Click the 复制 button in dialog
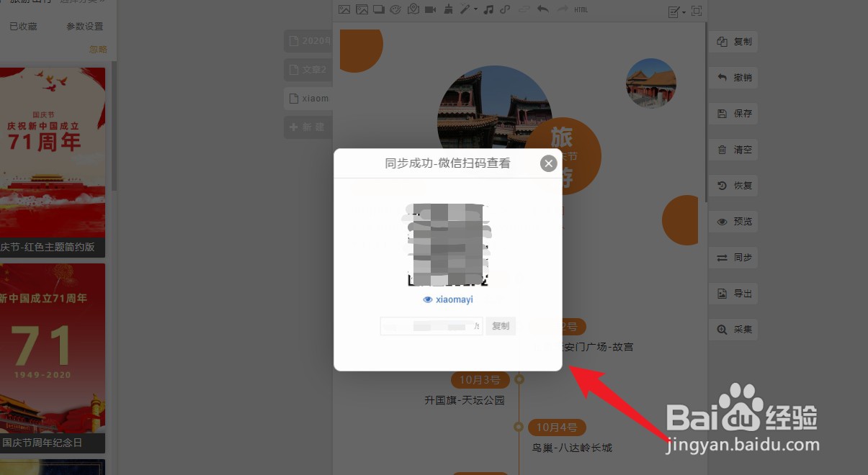The width and height of the screenshot is (868, 475). 501,326
